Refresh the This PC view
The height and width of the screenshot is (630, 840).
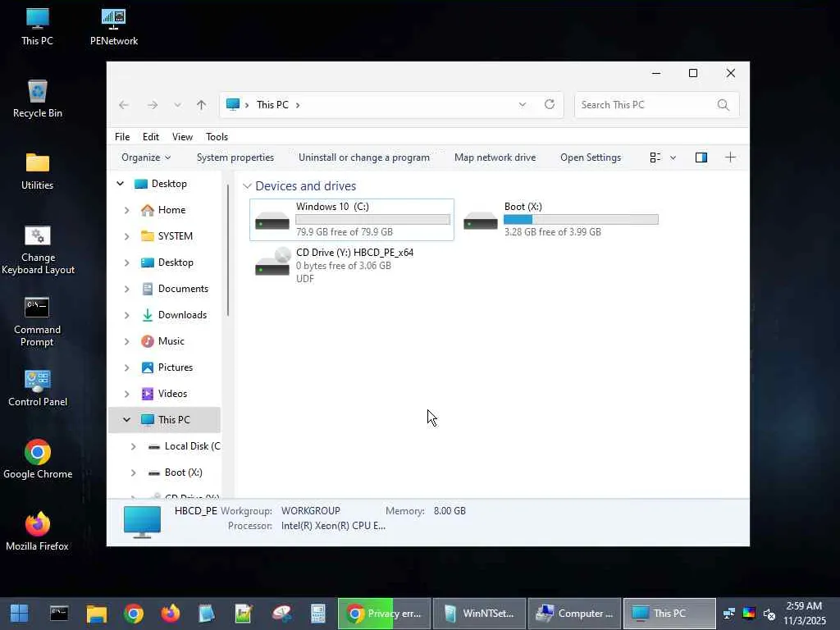coord(549,104)
